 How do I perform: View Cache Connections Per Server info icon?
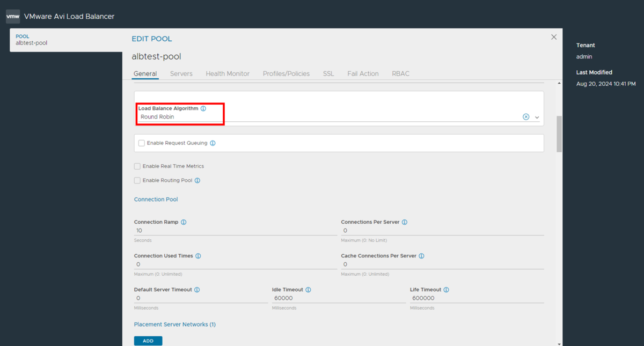(x=421, y=256)
